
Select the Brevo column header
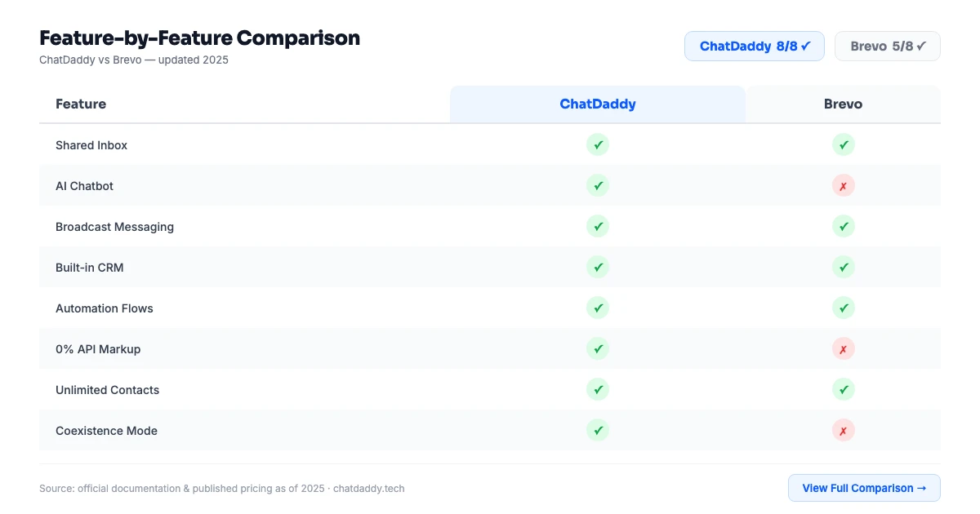click(843, 104)
